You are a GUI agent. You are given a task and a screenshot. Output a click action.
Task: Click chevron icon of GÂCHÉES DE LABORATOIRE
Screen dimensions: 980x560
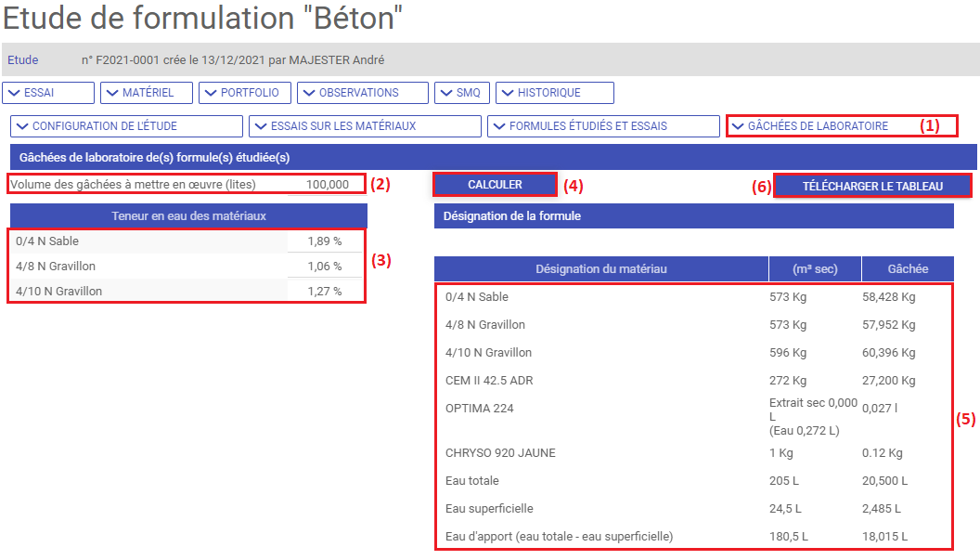point(738,126)
